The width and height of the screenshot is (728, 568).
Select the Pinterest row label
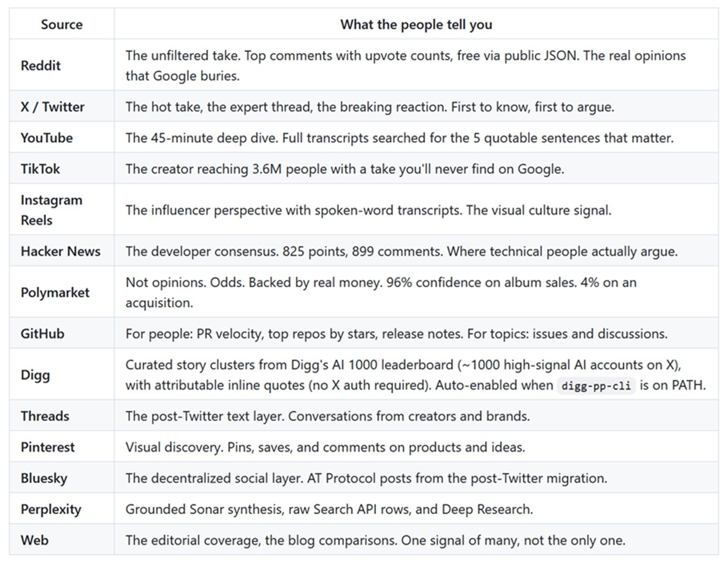tap(48, 447)
